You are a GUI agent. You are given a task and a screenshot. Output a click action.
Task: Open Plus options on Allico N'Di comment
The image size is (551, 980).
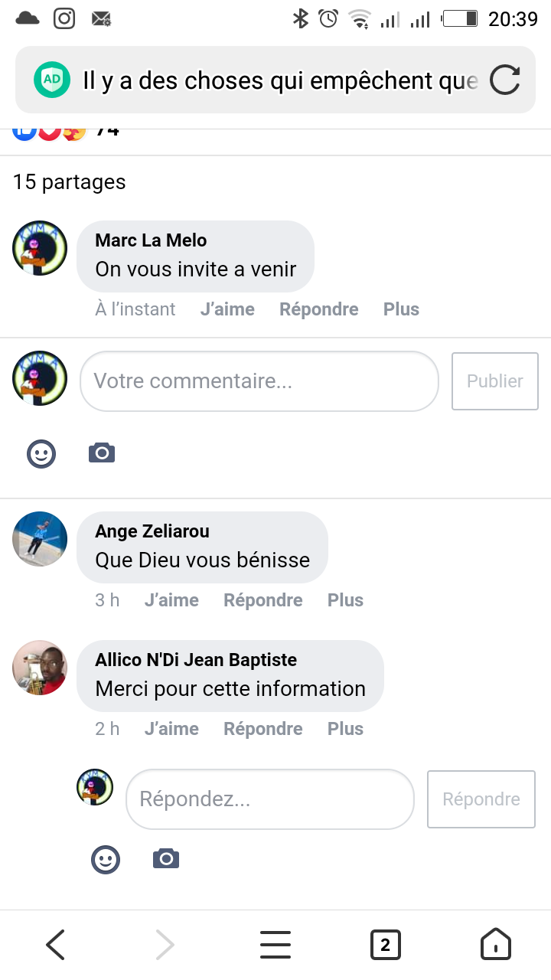[345, 729]
